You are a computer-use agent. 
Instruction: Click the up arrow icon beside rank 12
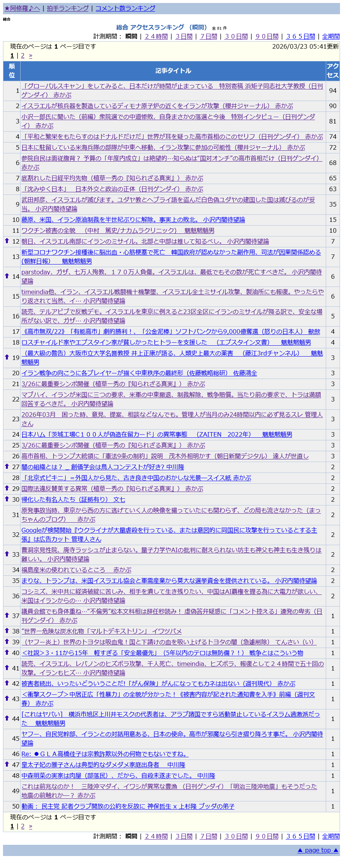[x=7, y=241]
